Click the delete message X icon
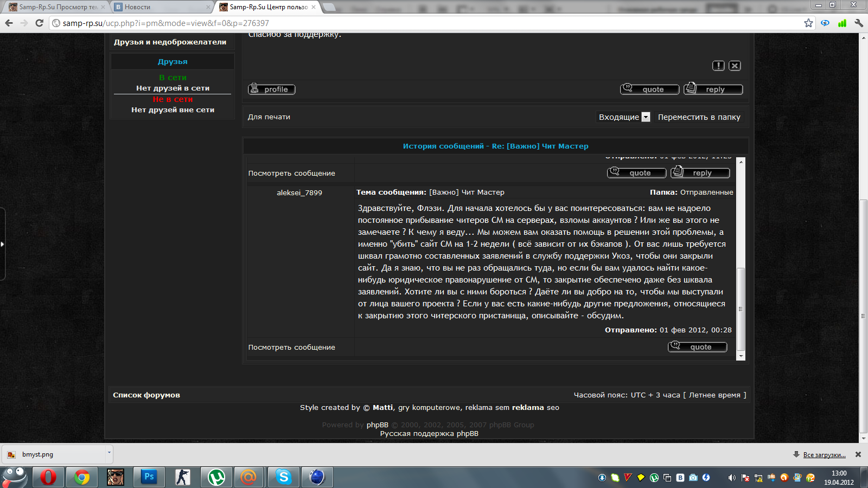 [x=735, y=66]
